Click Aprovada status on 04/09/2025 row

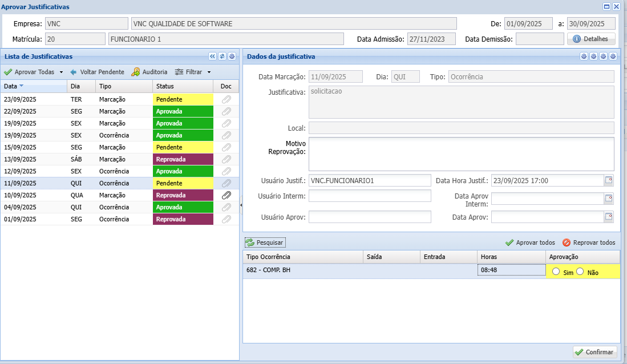click(x=183, y=207)
